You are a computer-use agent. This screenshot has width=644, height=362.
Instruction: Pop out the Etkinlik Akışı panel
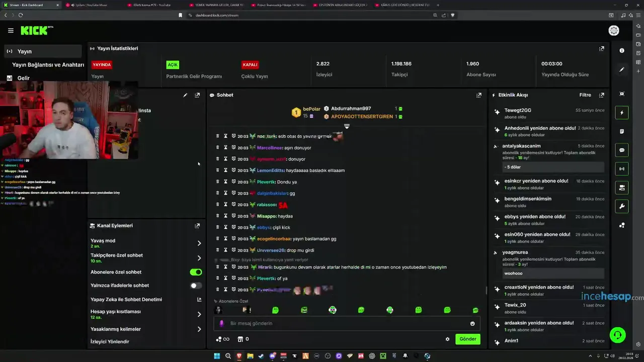601,95
